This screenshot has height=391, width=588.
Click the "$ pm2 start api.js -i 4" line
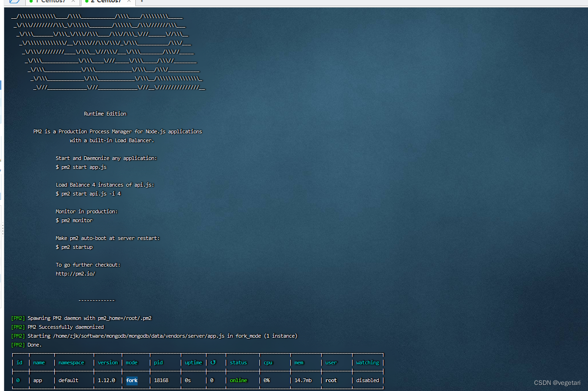click(x=88, y=194)
